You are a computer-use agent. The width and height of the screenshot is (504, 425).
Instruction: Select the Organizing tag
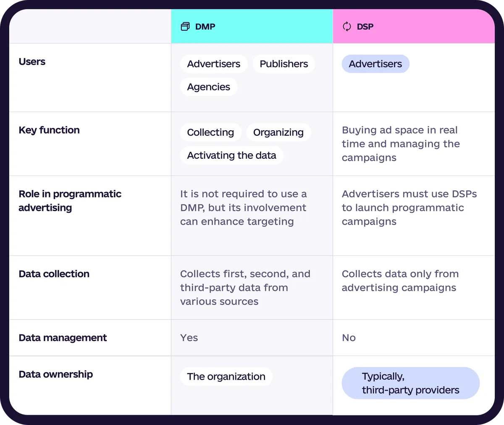click(278, 132)
